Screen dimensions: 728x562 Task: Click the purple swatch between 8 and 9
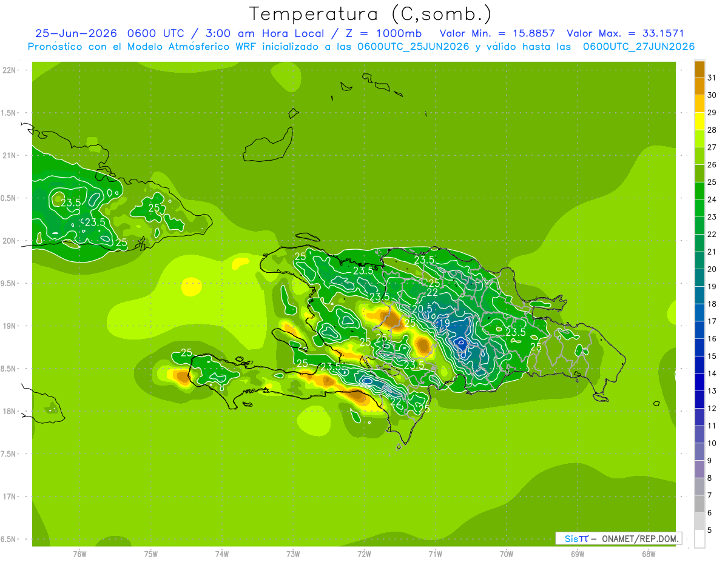(x=699, y=469)
